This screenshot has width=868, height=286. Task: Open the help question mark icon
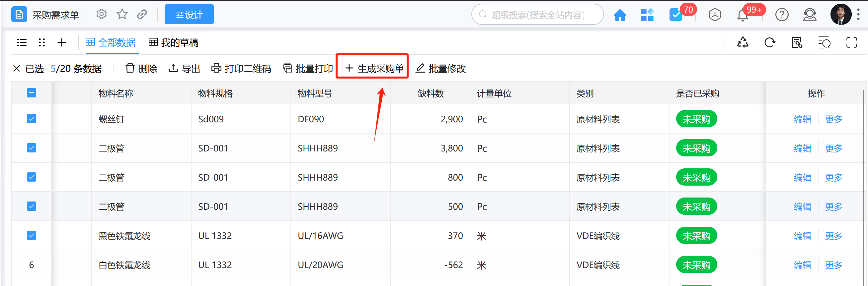(781, 15)
